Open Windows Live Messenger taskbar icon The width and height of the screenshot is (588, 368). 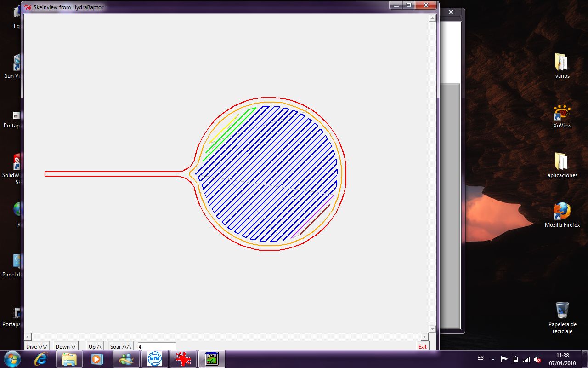(126, 359)
